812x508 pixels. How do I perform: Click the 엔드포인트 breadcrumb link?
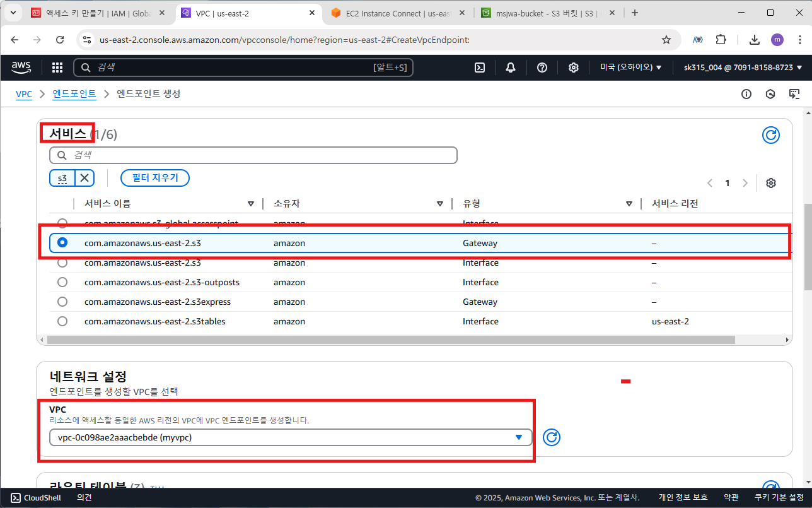tap(74, 93)
